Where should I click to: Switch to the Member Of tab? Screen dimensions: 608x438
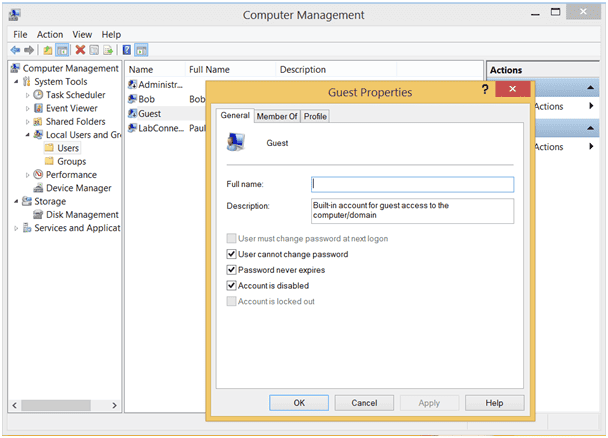(x=277, y=116)
